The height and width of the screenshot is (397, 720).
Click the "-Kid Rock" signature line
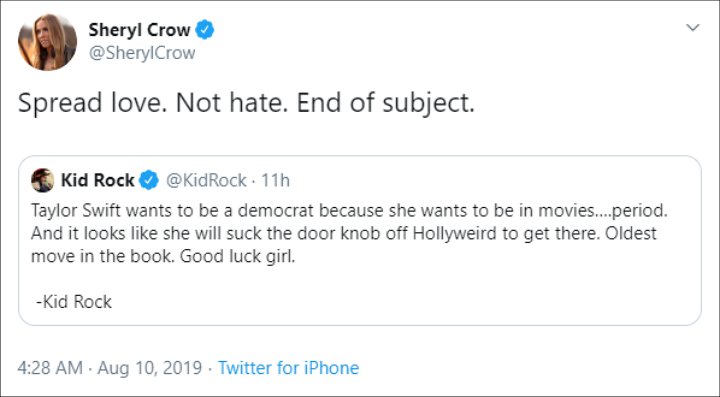[73, 302]
